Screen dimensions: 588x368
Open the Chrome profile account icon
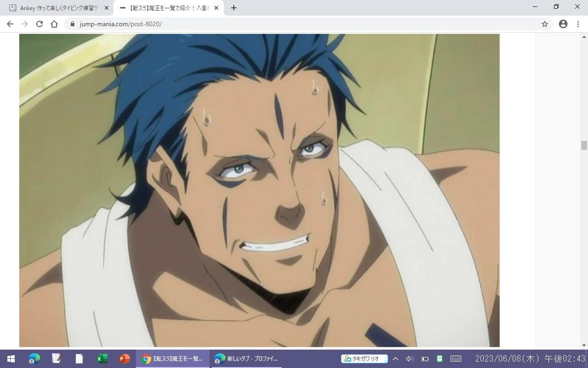[563, 24]
